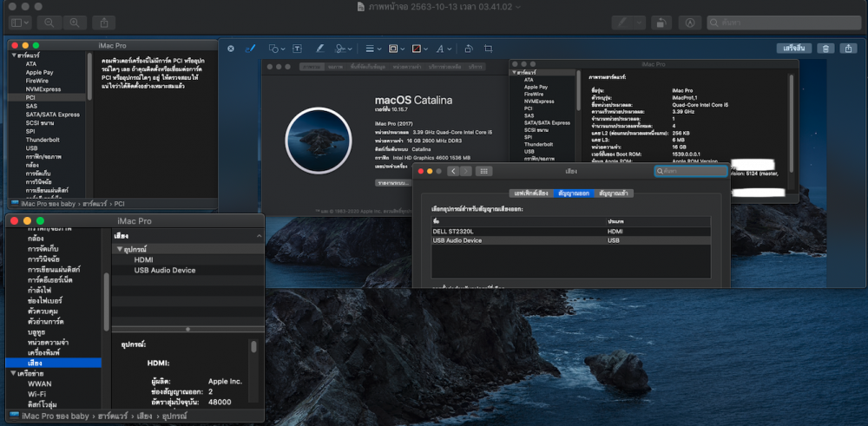This screenshot has width=868, height=426.
Task: Open the text style A dropdown
Action: click(444, 49)
